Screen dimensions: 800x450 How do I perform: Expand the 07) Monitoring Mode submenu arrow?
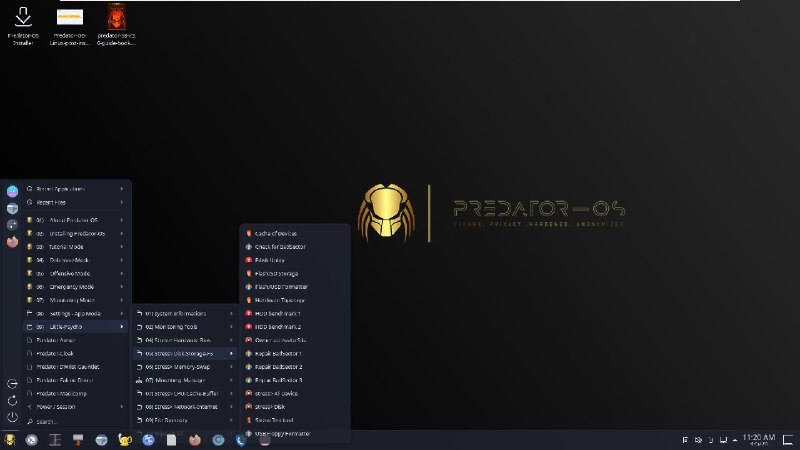[x=122, y=300]
